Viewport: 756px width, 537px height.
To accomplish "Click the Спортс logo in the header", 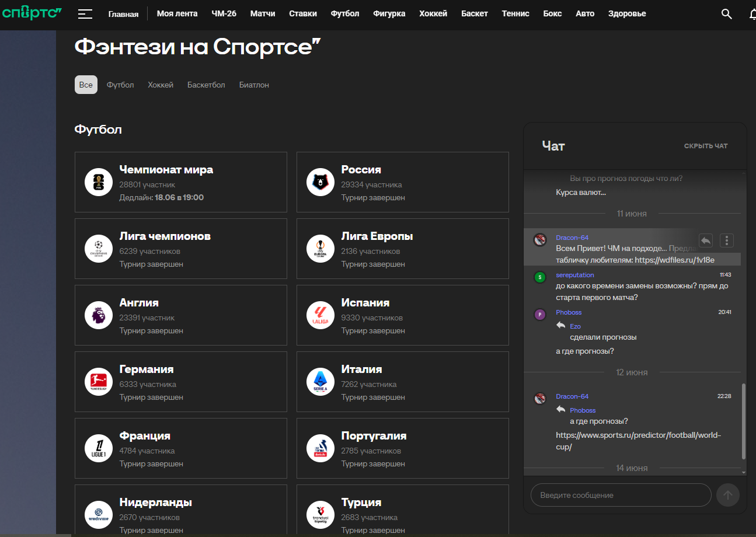I will coord(32,13).
